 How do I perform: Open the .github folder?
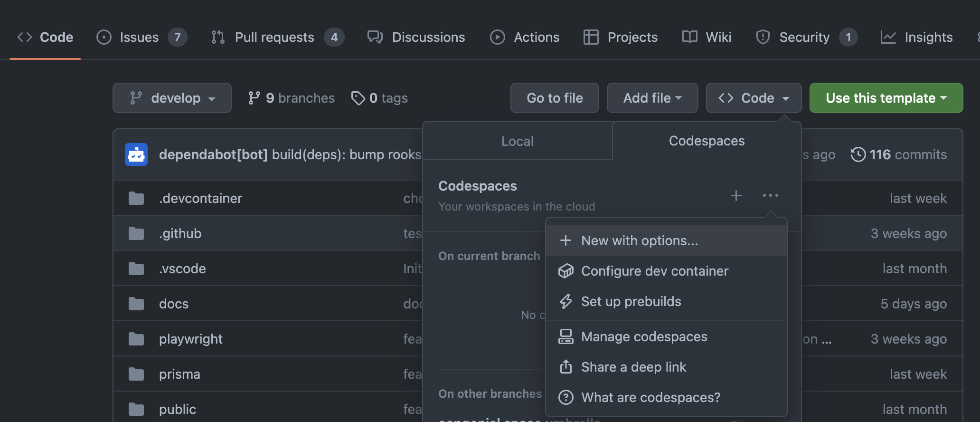coord(180,233)
